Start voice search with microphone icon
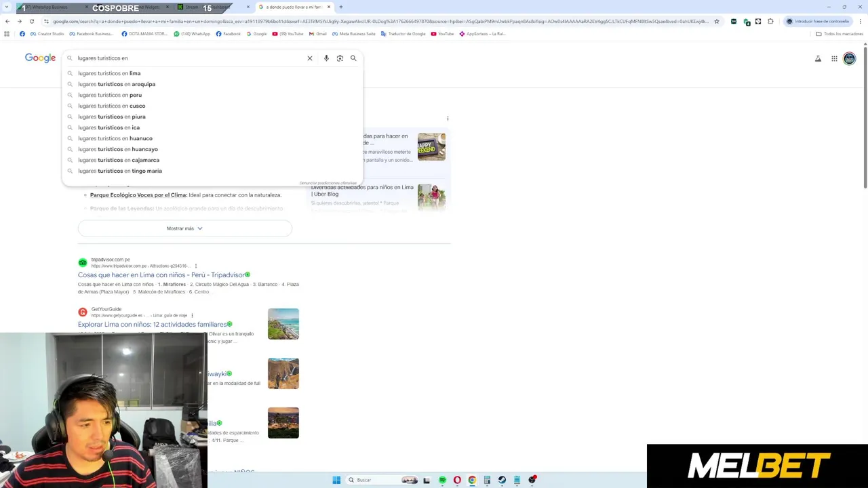 pyautogui.click(x=326, y=58)
